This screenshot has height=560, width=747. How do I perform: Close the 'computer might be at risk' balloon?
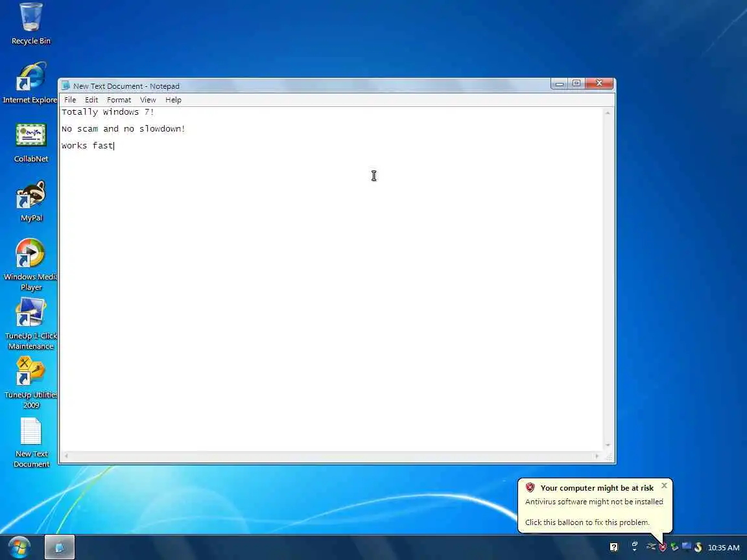click(x=664, y=485)
